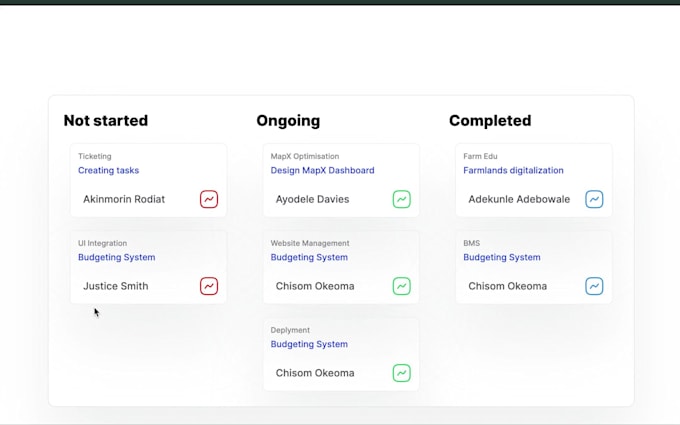Image resolution: width=680 pixels, height=425 pixels.
Task: Click assignee name Akinmorin Rodiat
Action: point(124,199)
